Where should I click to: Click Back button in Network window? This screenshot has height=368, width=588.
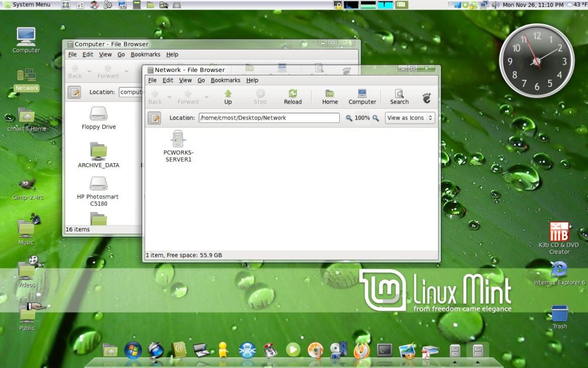pos(155,97)
